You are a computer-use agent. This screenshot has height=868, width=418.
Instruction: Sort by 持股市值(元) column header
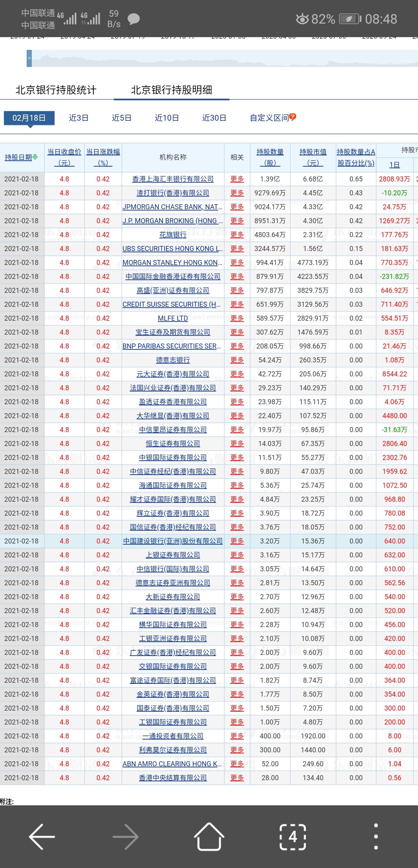[x=313, y=157]
